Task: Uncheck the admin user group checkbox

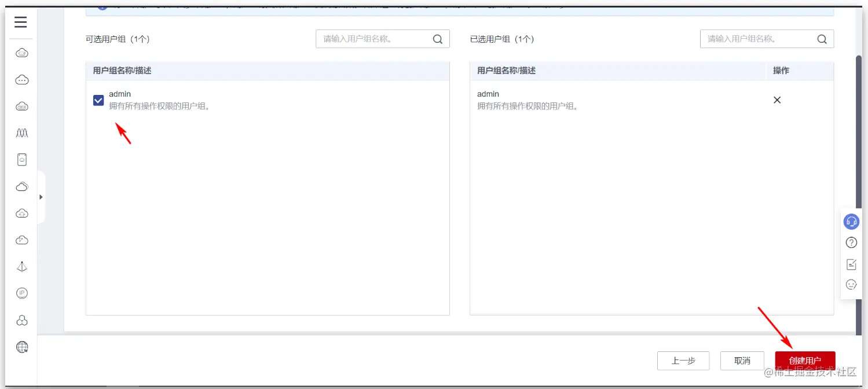Action: 98,100
